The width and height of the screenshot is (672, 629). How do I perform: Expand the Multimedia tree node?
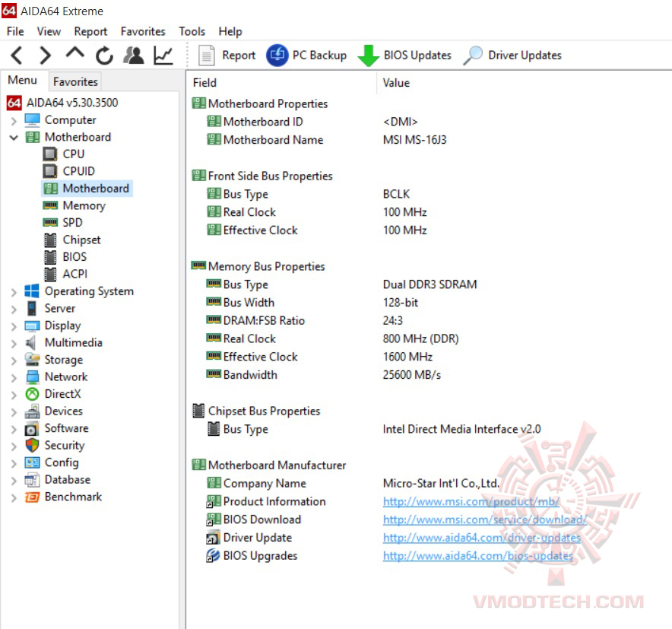[14, 344]
